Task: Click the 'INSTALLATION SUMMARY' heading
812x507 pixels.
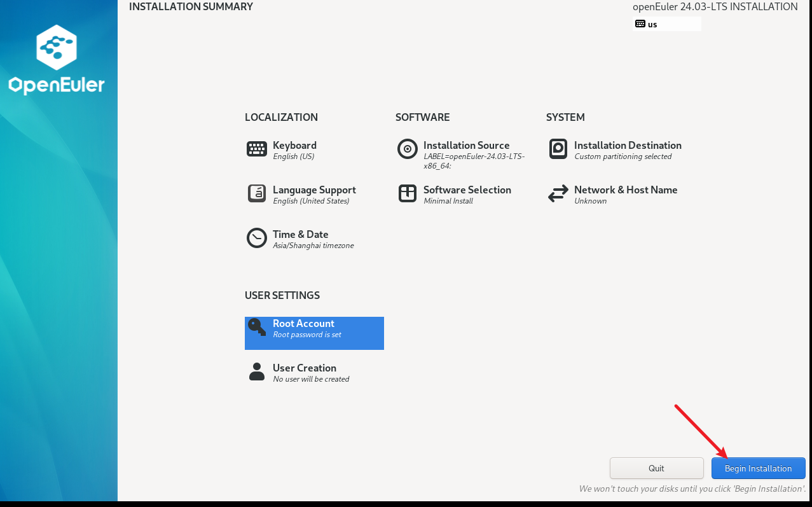Action: 191,7
